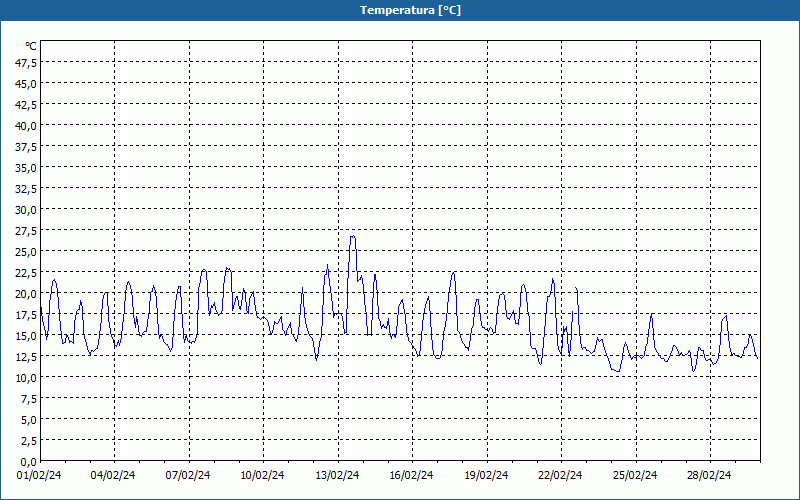This screenshot has width=800, height=500.
Task: Click the 10/02/24 date label
Action: pyautogui.click(x=262, y=476)
